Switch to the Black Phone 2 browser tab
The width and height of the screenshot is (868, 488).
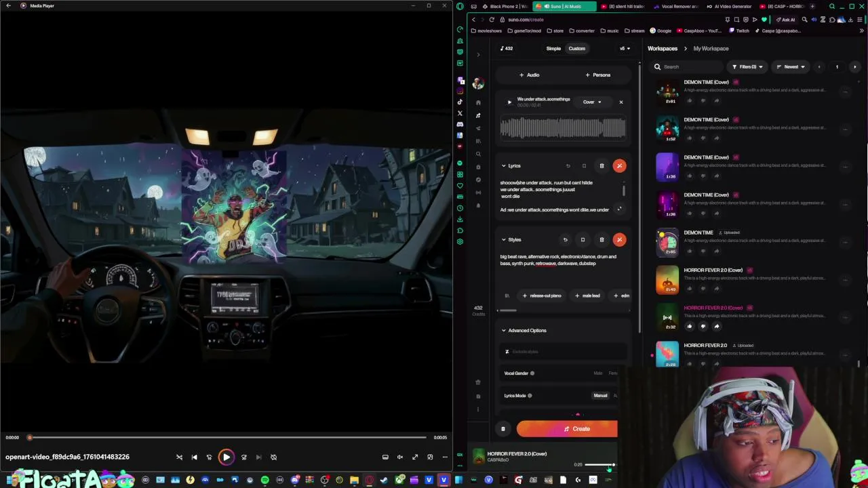coord(504,6)
